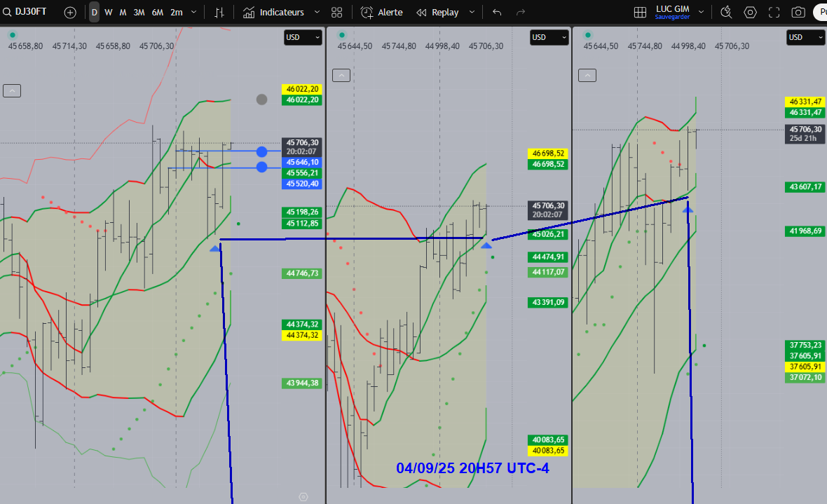Expand the layout management dropdown arrow
This screenshot has width=827, height=504.
pos(701,12)
